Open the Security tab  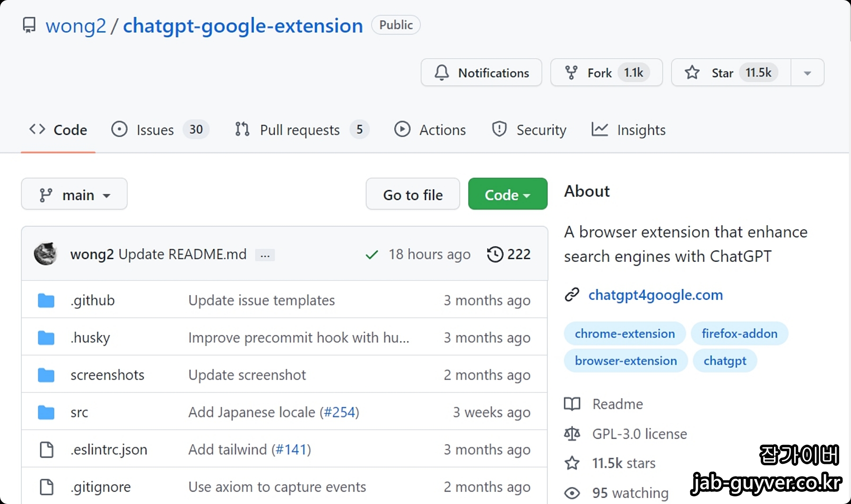pos(529,130)
